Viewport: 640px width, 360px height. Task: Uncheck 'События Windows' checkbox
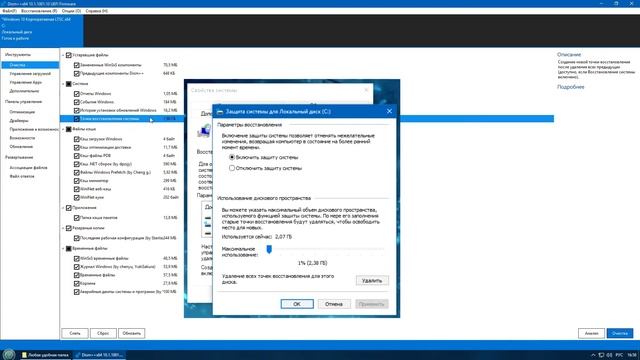click(77, 102)
